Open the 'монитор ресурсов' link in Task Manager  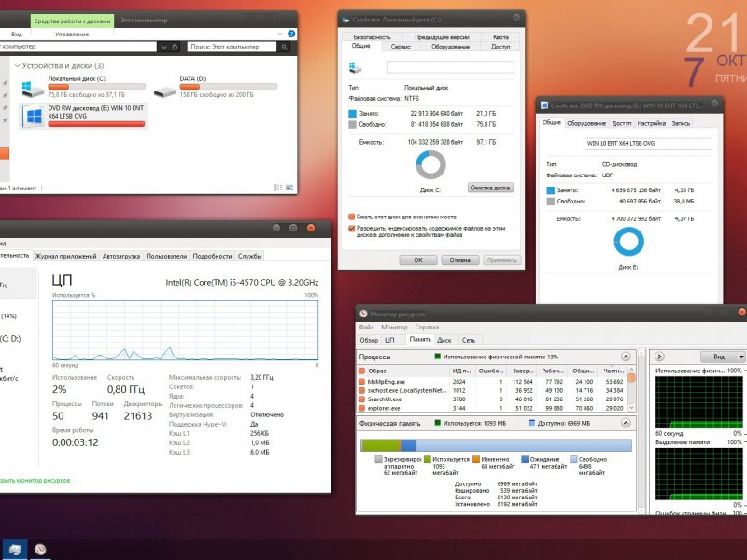[35, 480]
